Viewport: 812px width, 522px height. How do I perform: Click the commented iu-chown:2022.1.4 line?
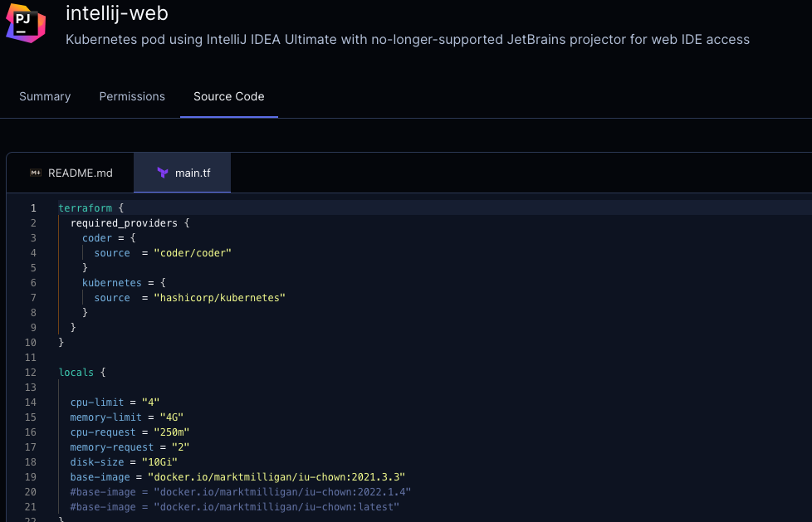coord(241,492)
